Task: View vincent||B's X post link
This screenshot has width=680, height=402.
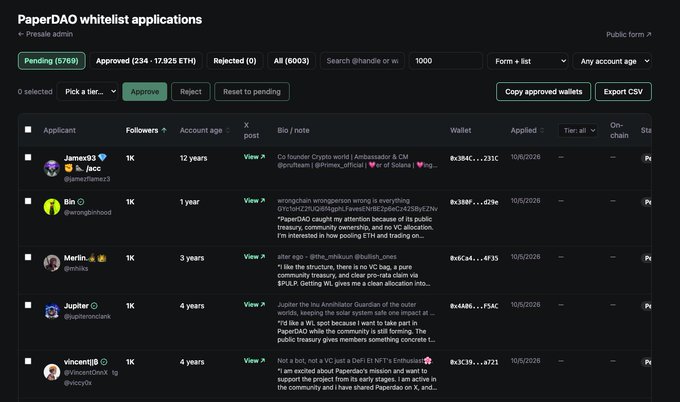Action: point(254,361)
